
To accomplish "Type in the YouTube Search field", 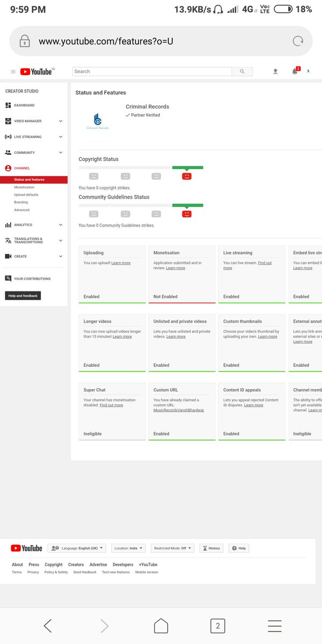I will tap(152, 71).
